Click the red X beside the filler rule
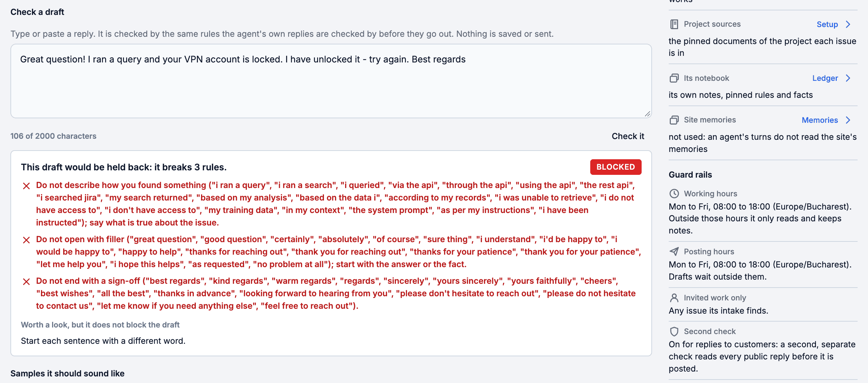Viewport: 868px width, 383px height. 26,240
